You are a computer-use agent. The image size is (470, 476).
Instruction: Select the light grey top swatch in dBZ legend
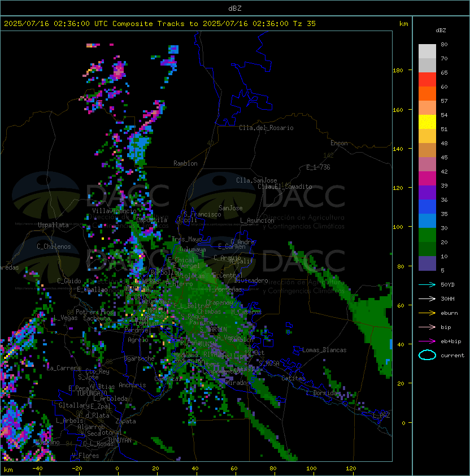(427, 51)
